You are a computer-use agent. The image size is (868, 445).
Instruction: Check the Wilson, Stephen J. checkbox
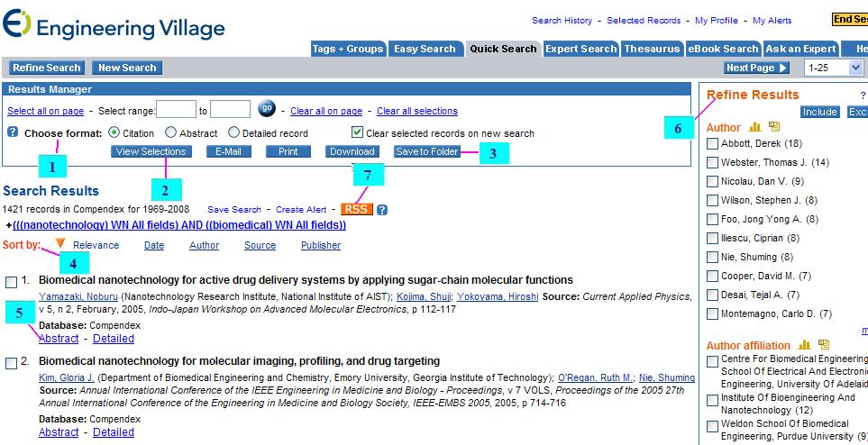(x=712, y=200)
